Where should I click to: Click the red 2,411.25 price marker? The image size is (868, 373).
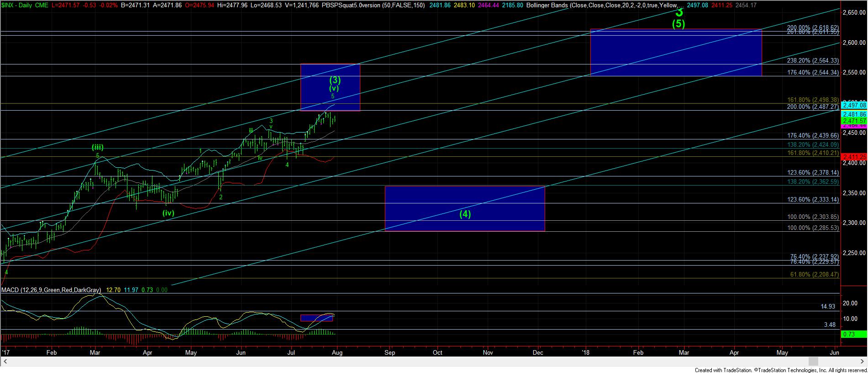coord(853,156)
